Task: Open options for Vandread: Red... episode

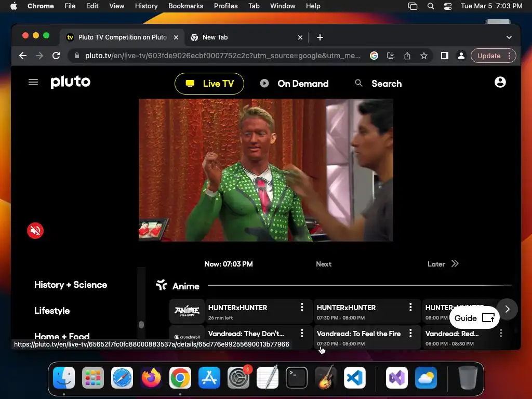Action: [501, 333]
